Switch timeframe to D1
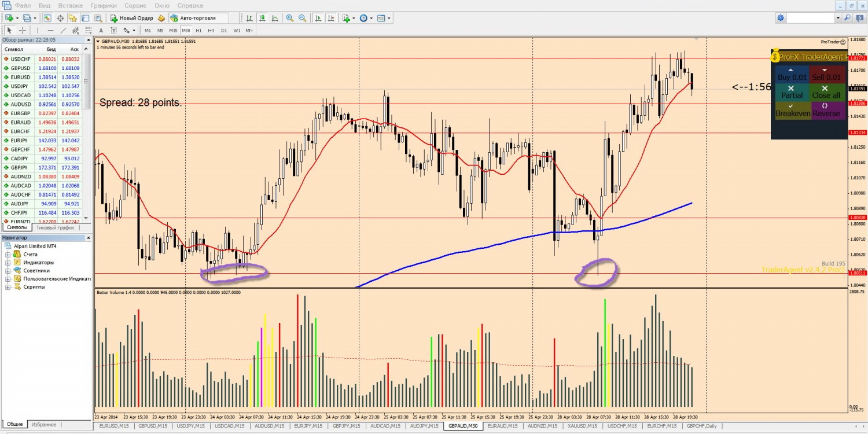The width and height of the screenshot is (868, 434). coord(224,30)
